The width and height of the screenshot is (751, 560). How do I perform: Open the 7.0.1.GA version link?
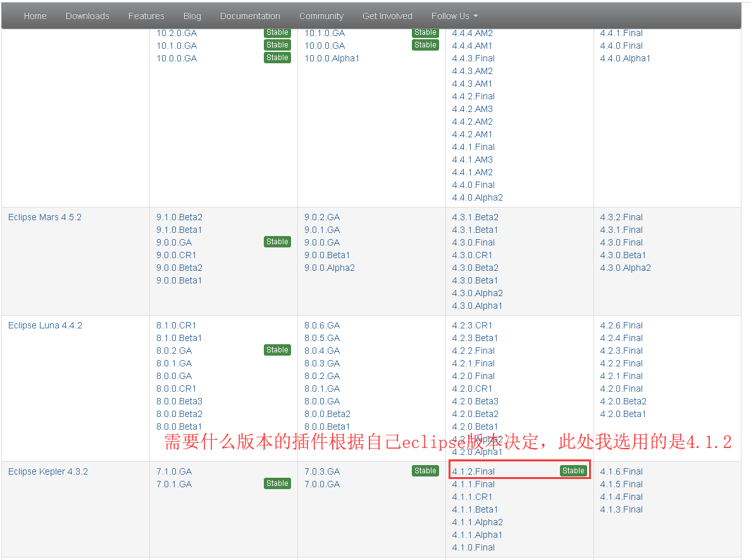(x=174, y=484)
